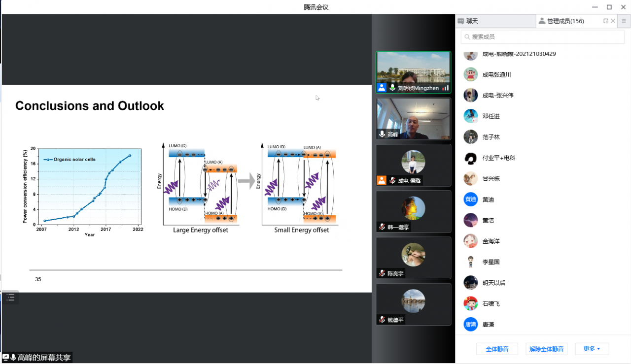Close the member management panel with the X
The width and height of the screenshot is (631, 364).
click(x=613, y=21)
